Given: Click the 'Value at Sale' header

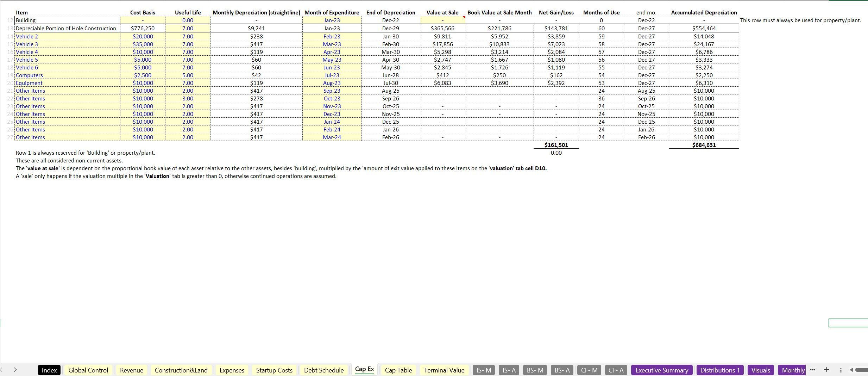Looking at the screenshot, I should coord(442,12).
